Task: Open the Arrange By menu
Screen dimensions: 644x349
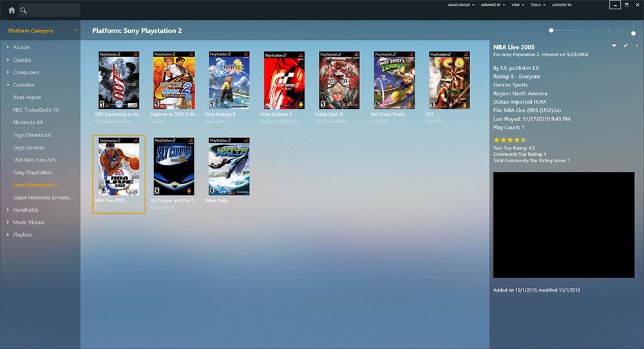Action: [493, 5]
